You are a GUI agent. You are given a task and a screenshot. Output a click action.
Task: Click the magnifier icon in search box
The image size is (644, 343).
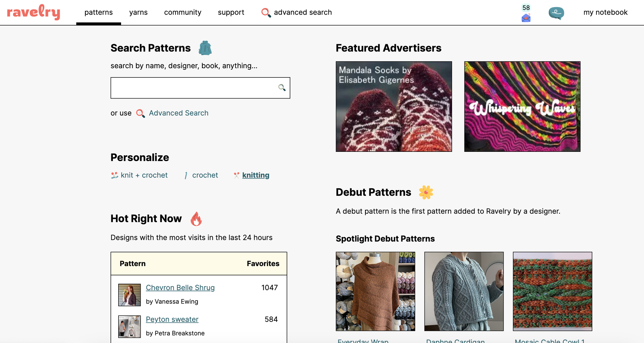(282, 87)
